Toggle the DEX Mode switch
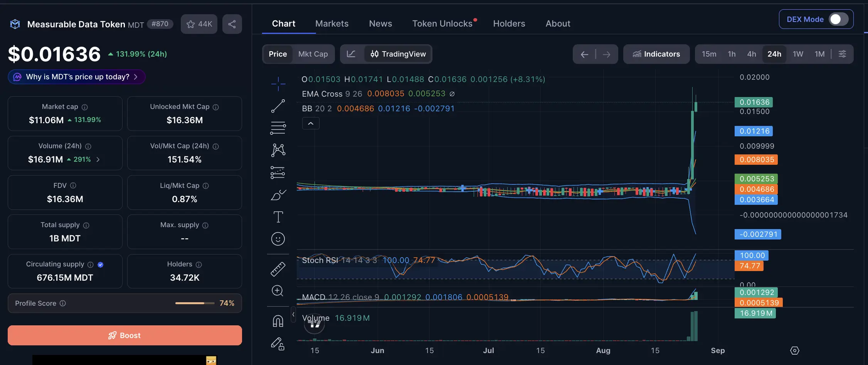This screenshot has width=868, height=365. [x=838, y=19]
